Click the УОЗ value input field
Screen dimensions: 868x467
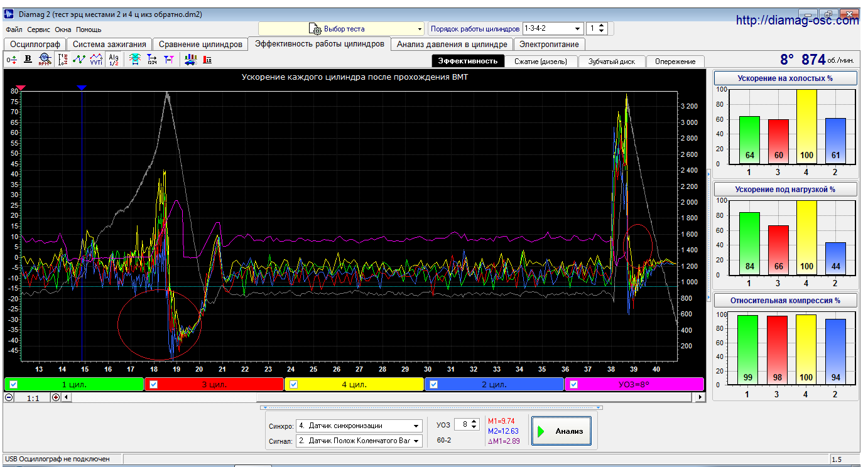[x=462, y=424]
